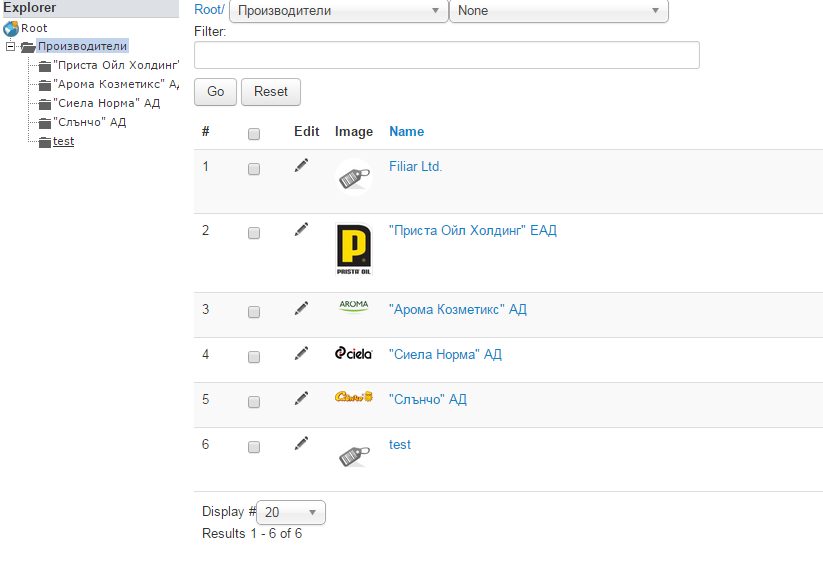Click the Go button
This screenshot has width=823, height=566.
pyautogui.click(x=215, y=92)
